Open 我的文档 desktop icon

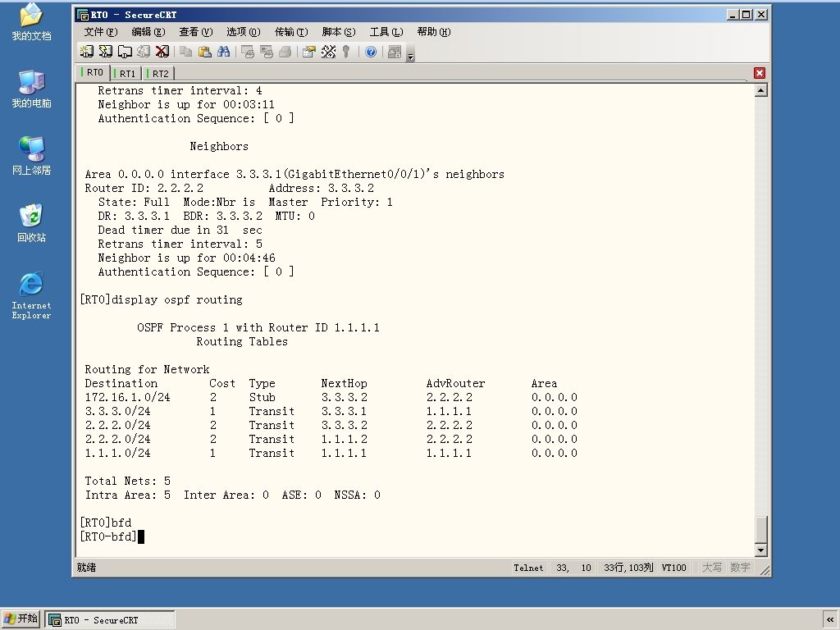tap(32, 22)
